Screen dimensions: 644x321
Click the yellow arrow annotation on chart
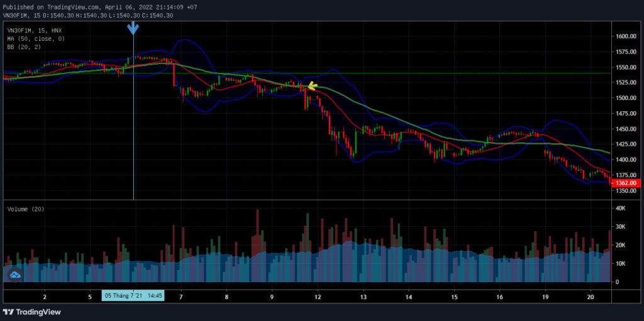pyautogui.click(x=312, y=86)
